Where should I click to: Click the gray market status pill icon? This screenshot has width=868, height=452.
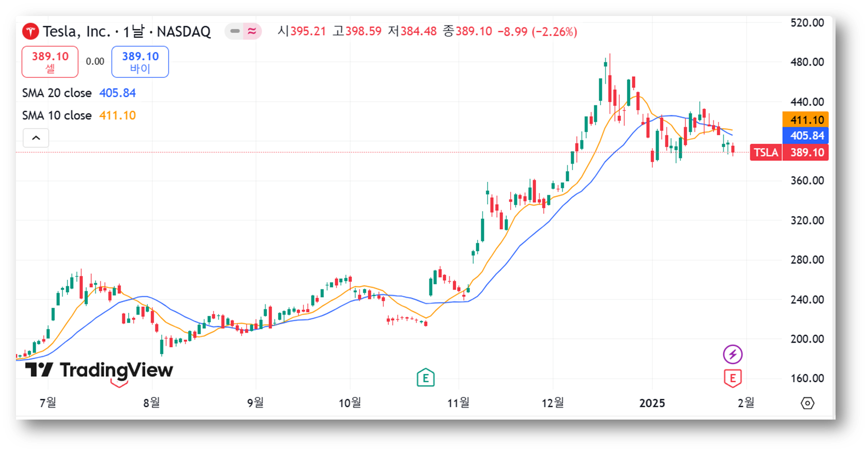tap(235, 31)
